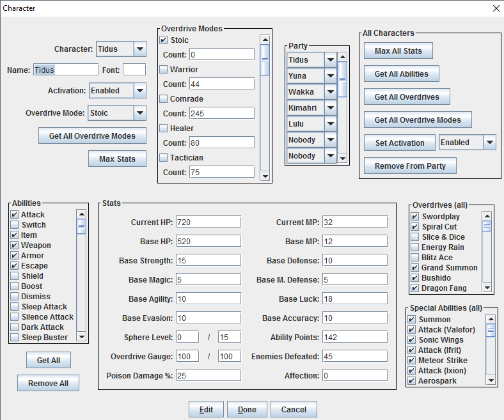
Task: Click the Font input field
Action: pos(134,70)
